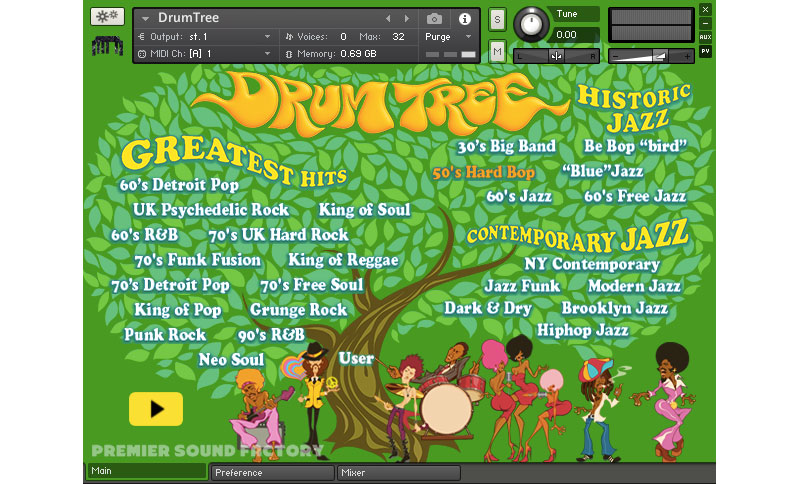This screenshot has width=800, height=484.
Task: Load the User kit
Action: [356, 359]
